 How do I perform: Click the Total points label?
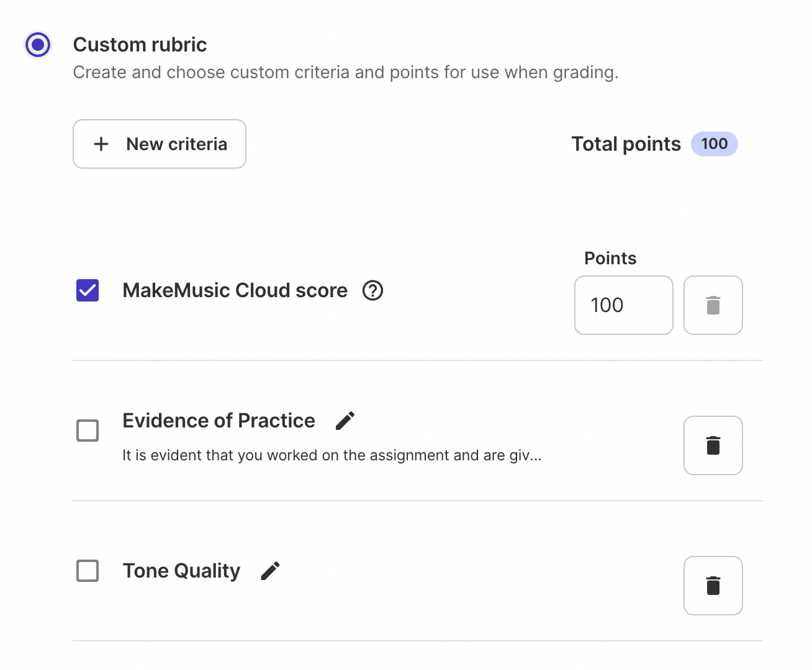pyautogui.click(x=626, y=144)
